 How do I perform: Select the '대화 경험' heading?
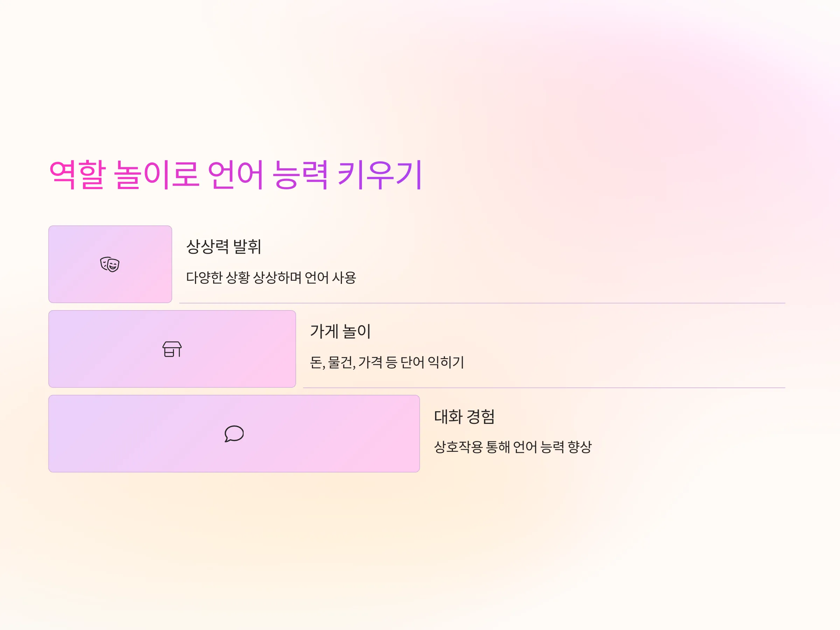[464, 416]
